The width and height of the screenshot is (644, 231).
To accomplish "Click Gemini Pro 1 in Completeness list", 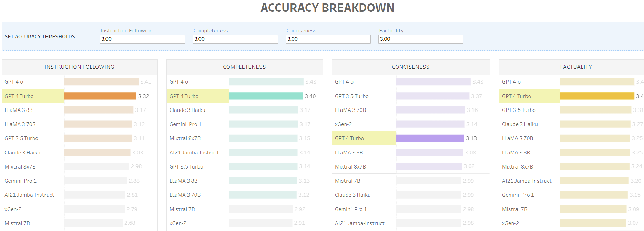I will pos(185,124).
